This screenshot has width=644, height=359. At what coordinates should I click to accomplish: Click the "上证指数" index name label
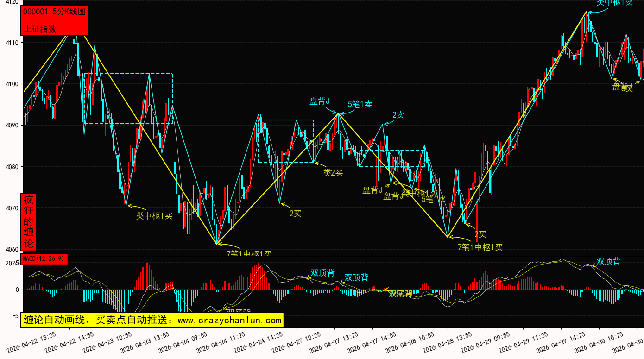click(40, 29)
